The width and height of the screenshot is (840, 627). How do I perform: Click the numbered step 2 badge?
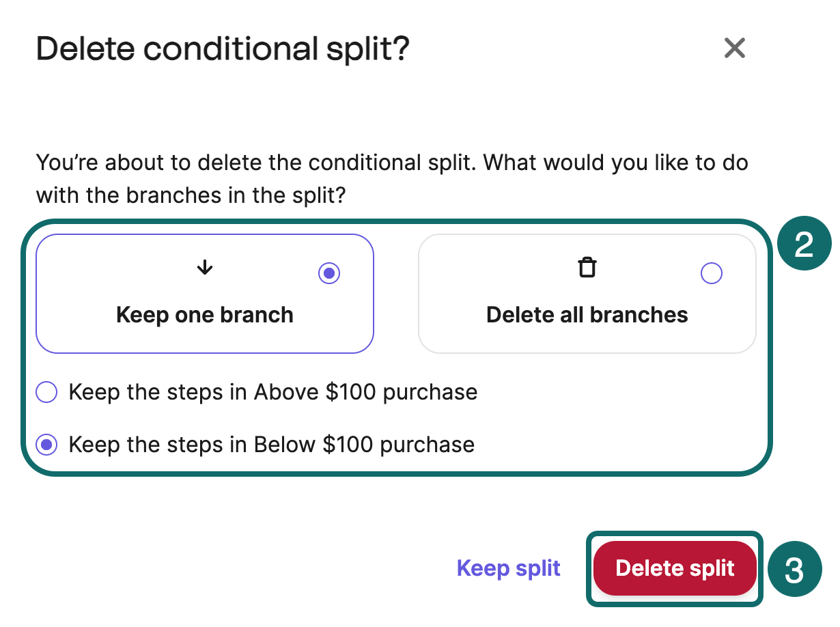click(x=804, y=245)
